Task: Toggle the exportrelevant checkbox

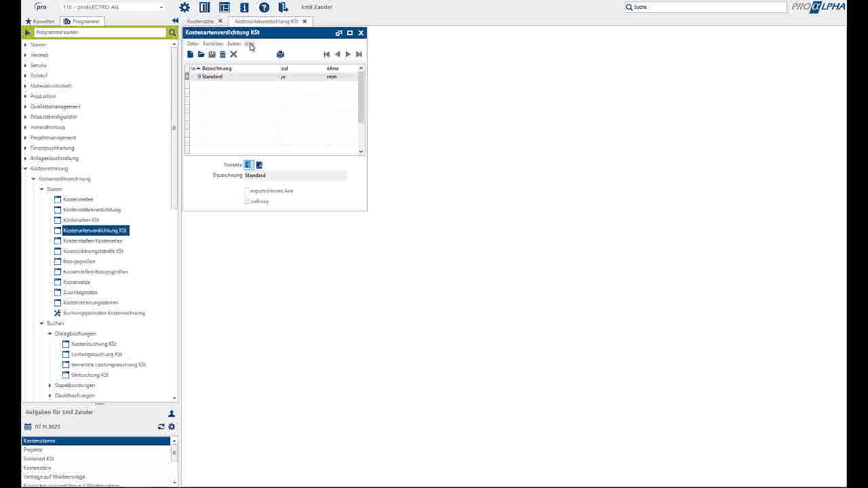Action: click(247, 191)
